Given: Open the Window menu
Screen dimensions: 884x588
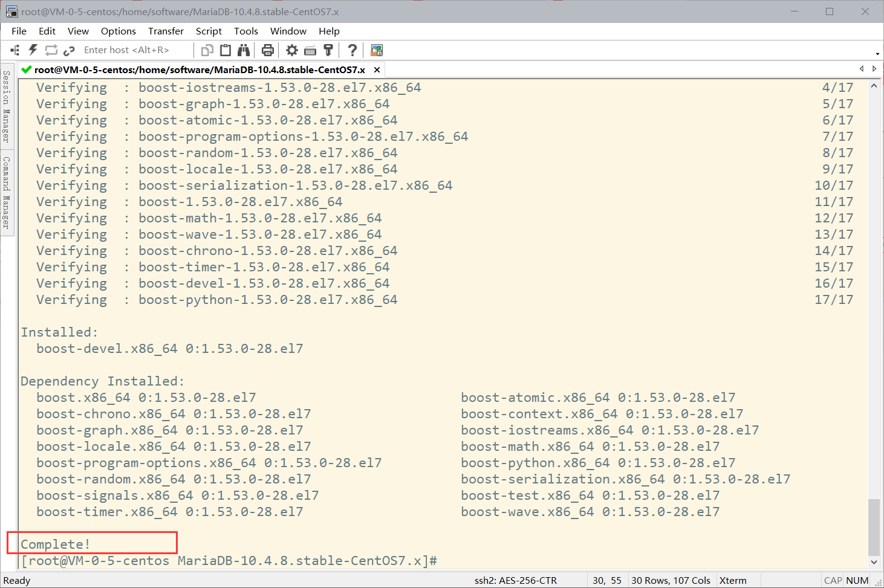Looking at the screenshot, I should click(288, 31).
